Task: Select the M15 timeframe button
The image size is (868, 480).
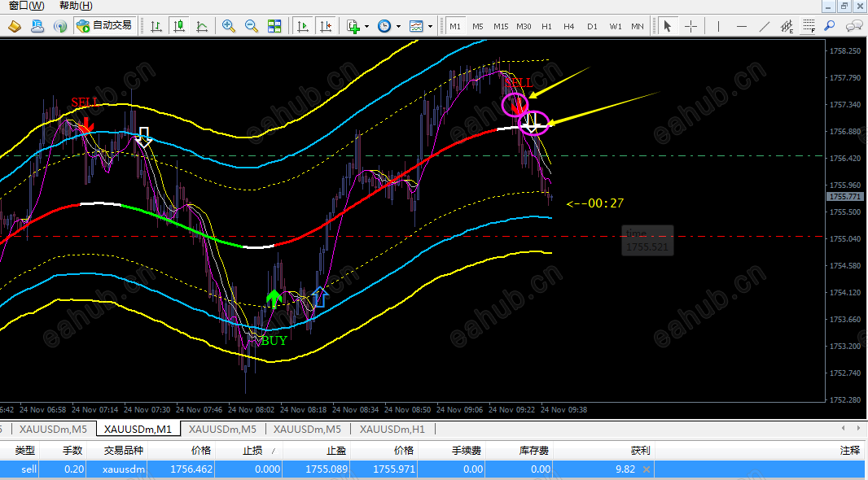Action: click(501, 26)
